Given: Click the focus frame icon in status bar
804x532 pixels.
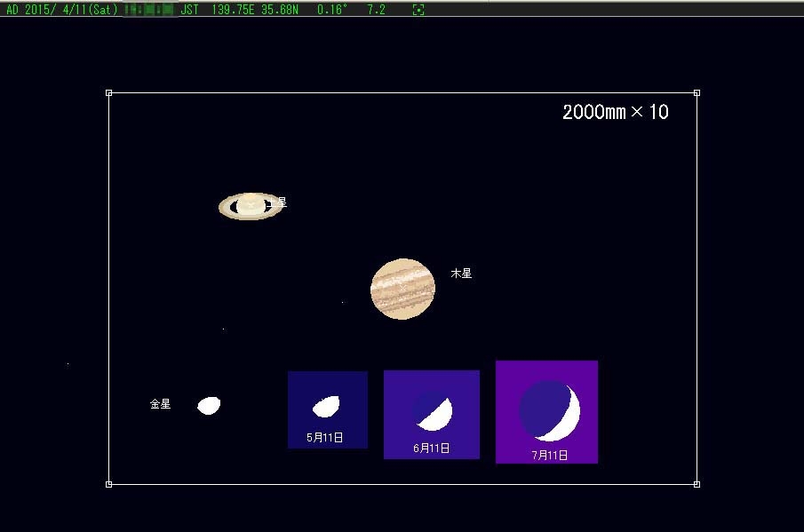Looking at the screenshot, I should click(418, 10).
